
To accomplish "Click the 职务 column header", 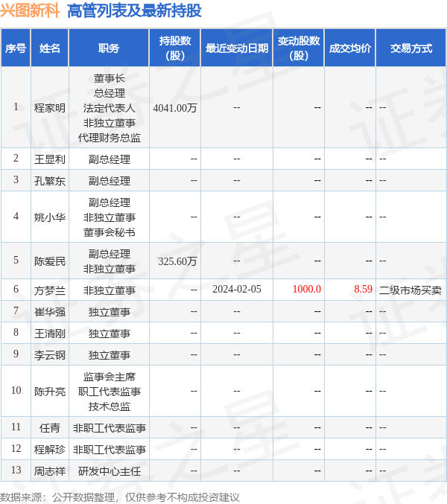I will [x=109, y=48].
